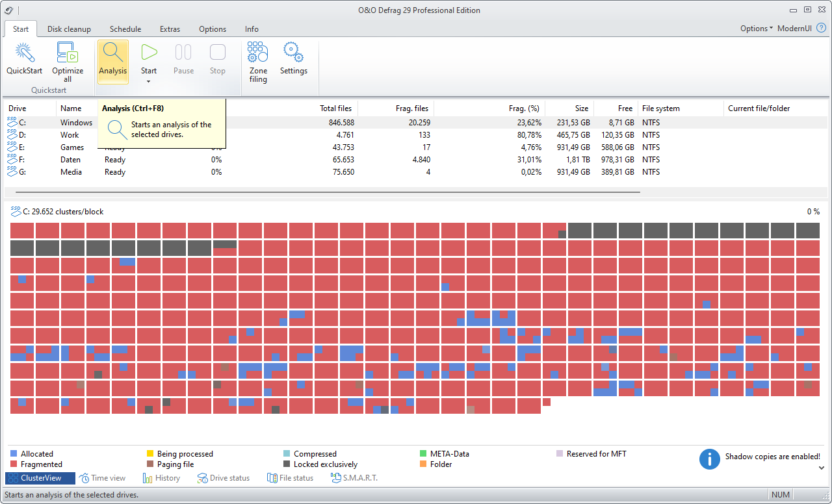
Task: Open the S.M.A.R.T. tab
Action: pyautogui.click(x=354, y=478)
